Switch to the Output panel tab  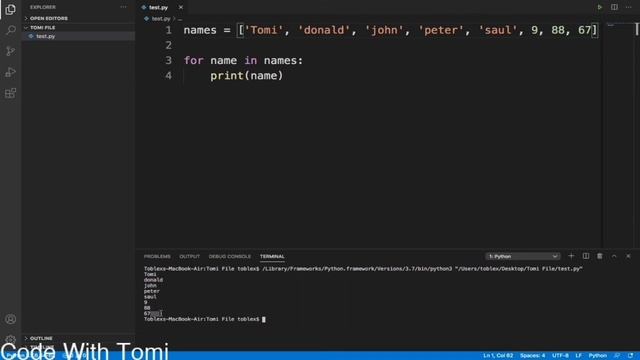coord(189,256)
